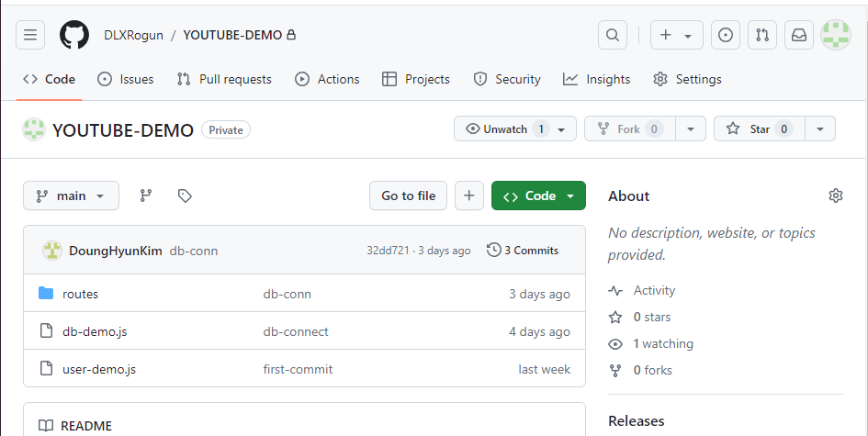Viewport: 868px width, 436px height.
Task: View branches via the branch icon
Action: pyautogui.click(x=146, y=196)
